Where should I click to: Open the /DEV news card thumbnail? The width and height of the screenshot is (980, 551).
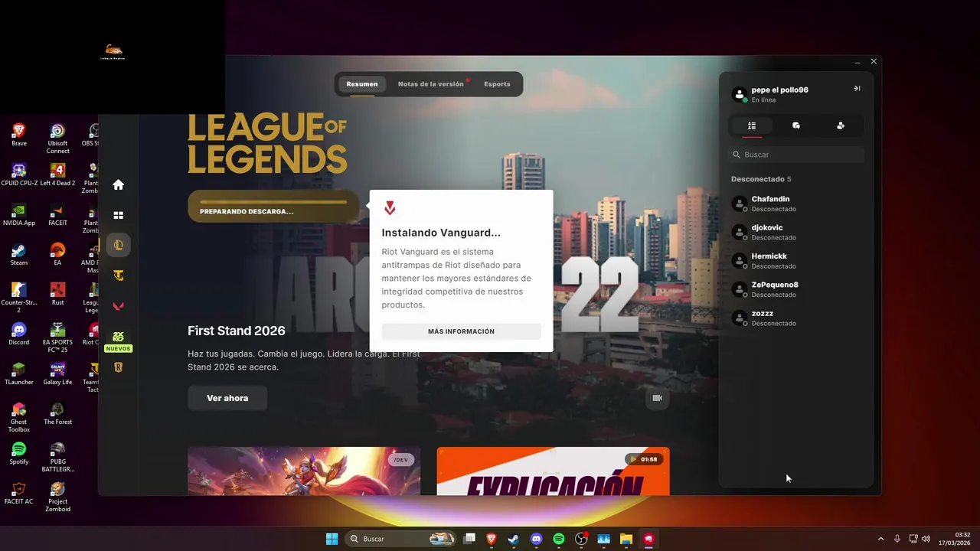coord(304,471)
